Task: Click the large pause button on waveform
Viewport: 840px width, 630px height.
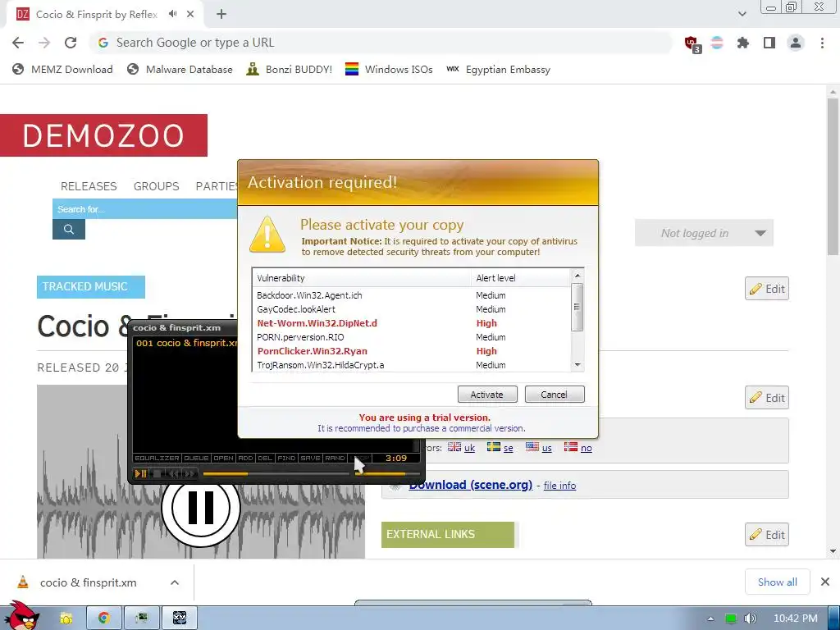Action: tap(201, 507)
